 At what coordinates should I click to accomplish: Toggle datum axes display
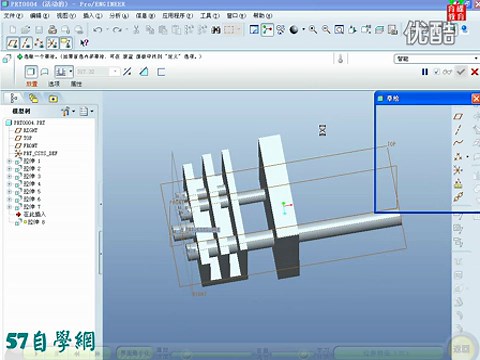click(x=26, y=43)
